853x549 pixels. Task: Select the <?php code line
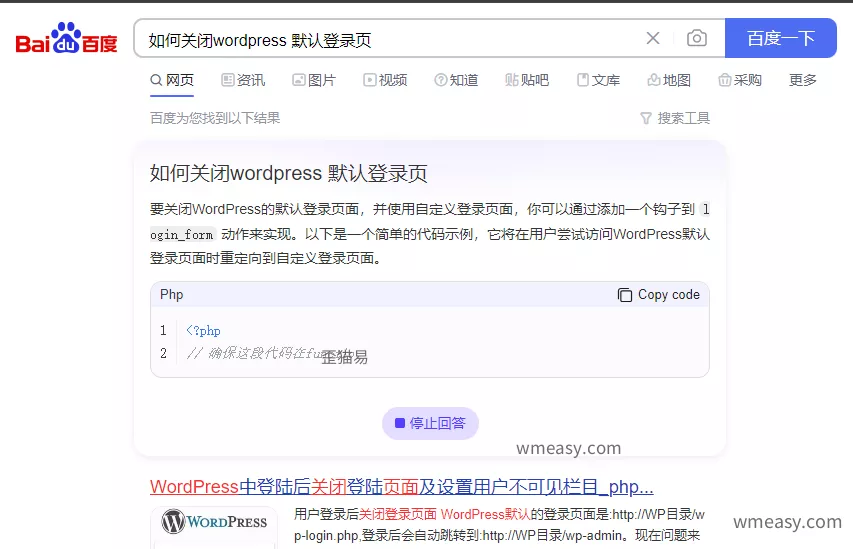[203, 331]
